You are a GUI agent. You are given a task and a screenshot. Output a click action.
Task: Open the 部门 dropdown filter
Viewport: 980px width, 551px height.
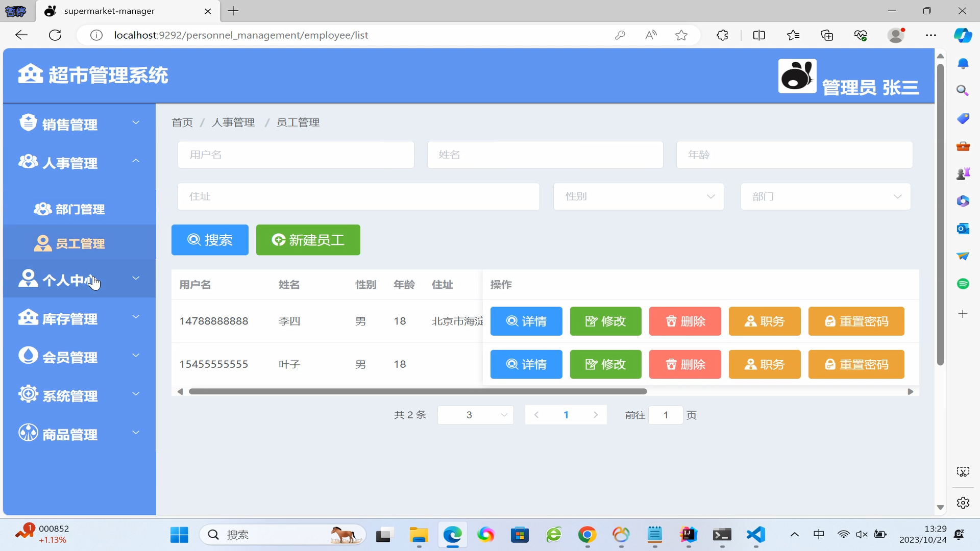[825, 196]
